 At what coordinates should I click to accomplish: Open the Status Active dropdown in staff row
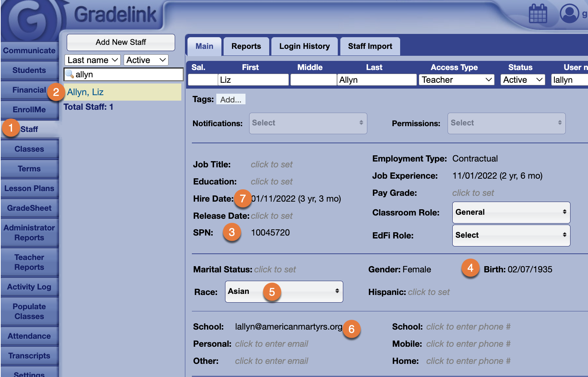click(523, 80)
